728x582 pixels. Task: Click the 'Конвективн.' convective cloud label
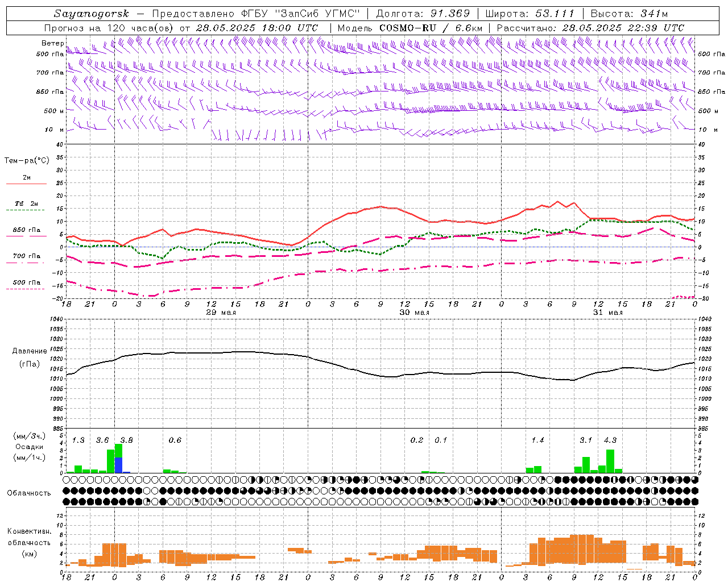29,531
